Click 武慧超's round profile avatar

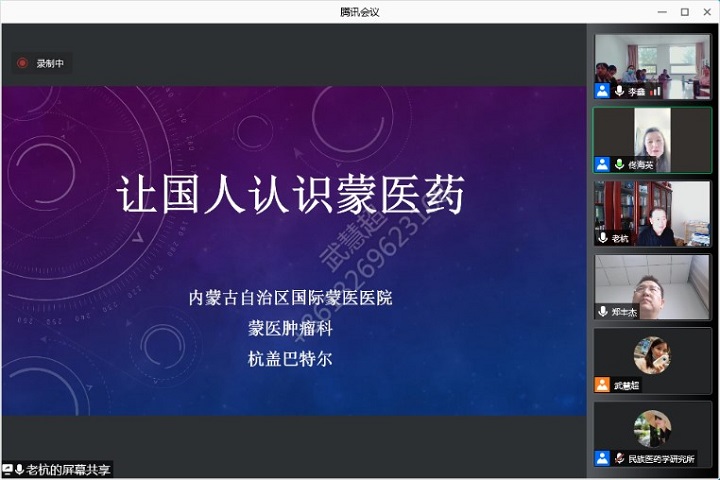(652, 354)
